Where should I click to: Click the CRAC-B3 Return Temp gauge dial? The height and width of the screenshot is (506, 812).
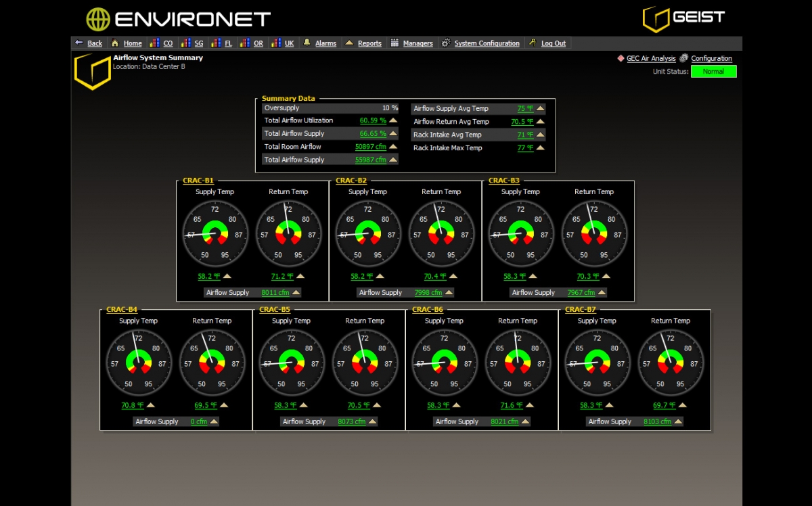(594, 234)
